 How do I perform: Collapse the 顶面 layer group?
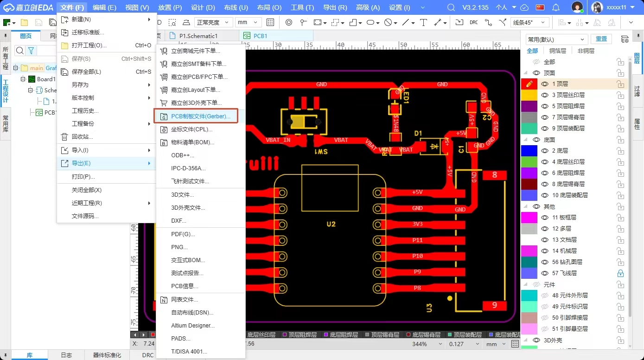[526, 73]
